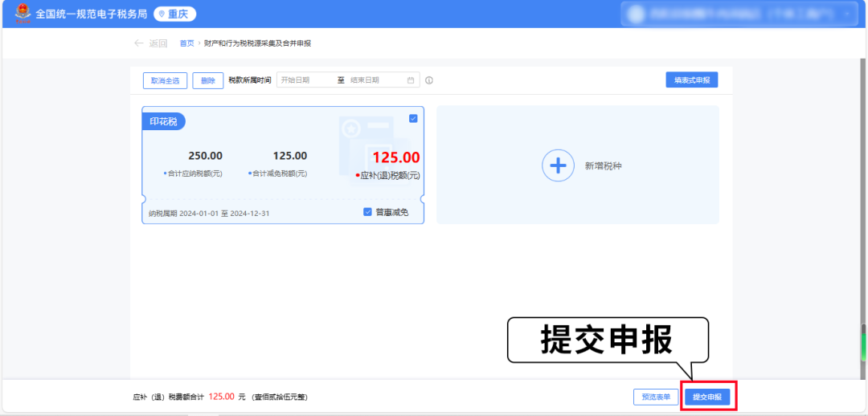Open the calendar icon in the date range
868x416 pixels.
[411, 80]
